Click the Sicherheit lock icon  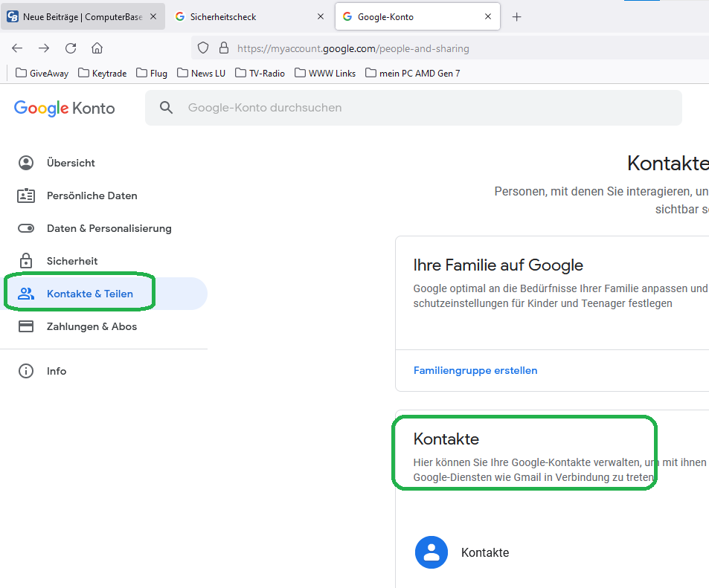[x=26, y=261]
